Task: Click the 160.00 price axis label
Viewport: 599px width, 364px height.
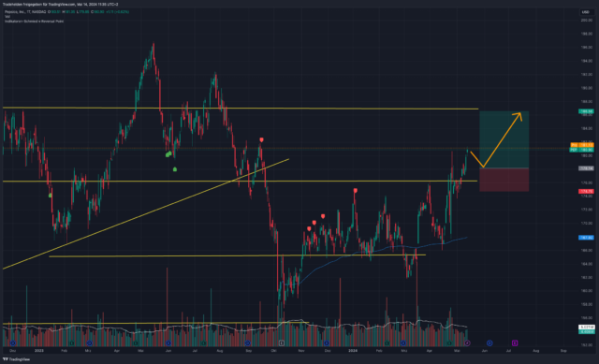Action: [586, 291]
